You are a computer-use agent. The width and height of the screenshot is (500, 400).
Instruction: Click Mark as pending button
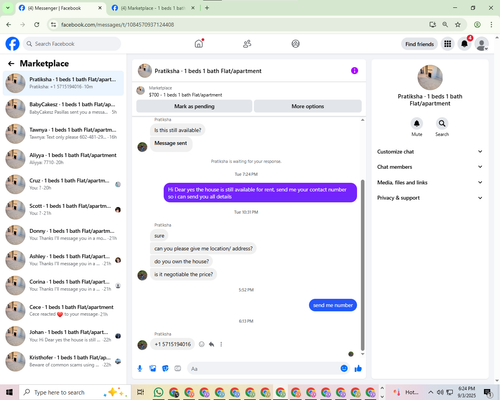point(194,106)
